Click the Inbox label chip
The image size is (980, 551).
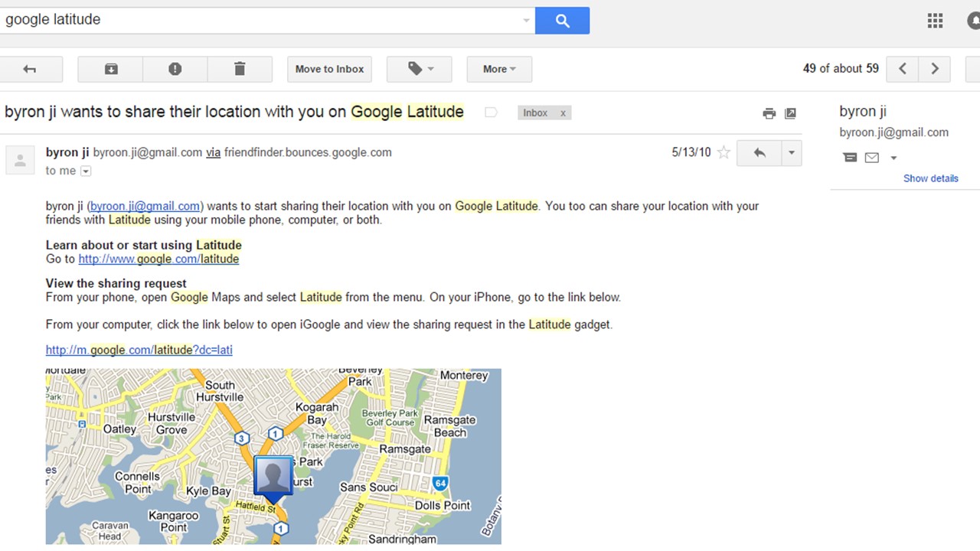535,113
